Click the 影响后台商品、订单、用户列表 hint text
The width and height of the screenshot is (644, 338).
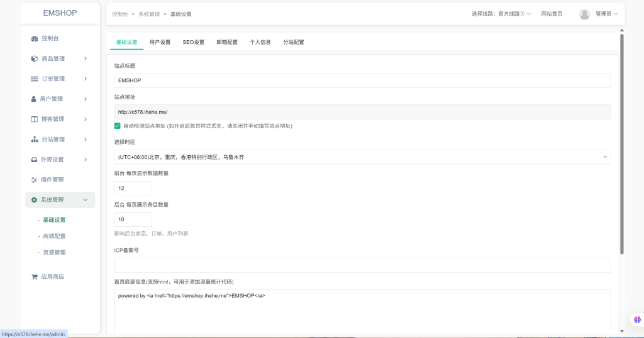pyautogui.click(x=151, y=234)
